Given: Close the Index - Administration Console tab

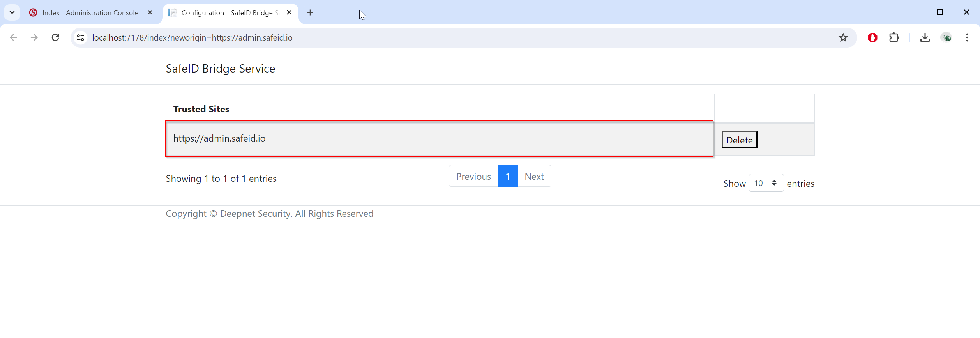Looking at the screenshot, I should [x=150, y=12].
